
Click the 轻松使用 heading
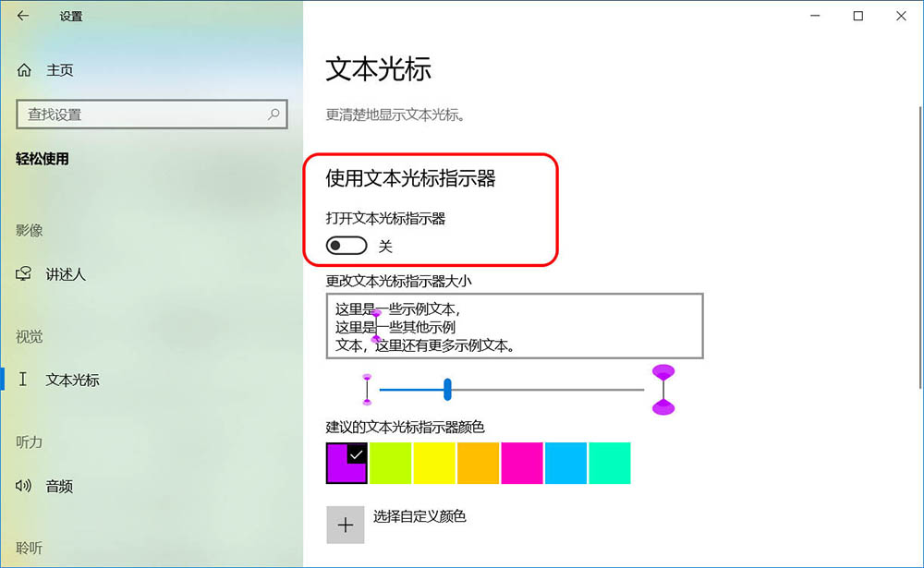pyautogui.click(x=43, y=159)
